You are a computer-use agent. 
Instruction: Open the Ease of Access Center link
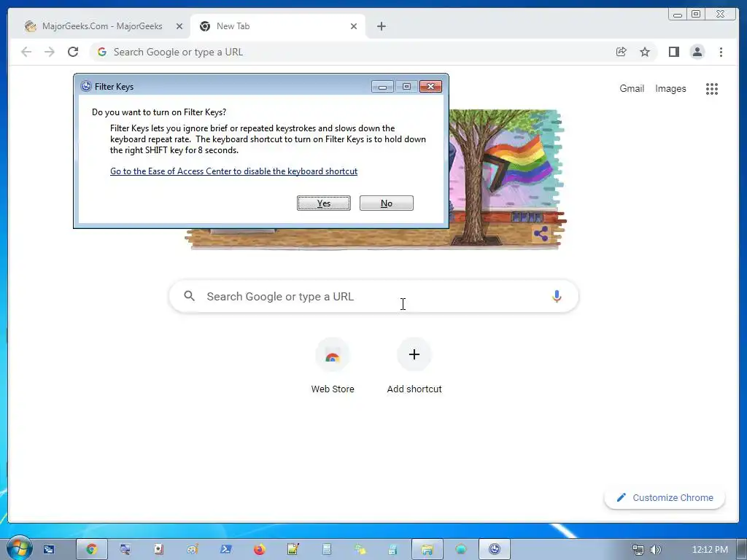coord(233,171)
